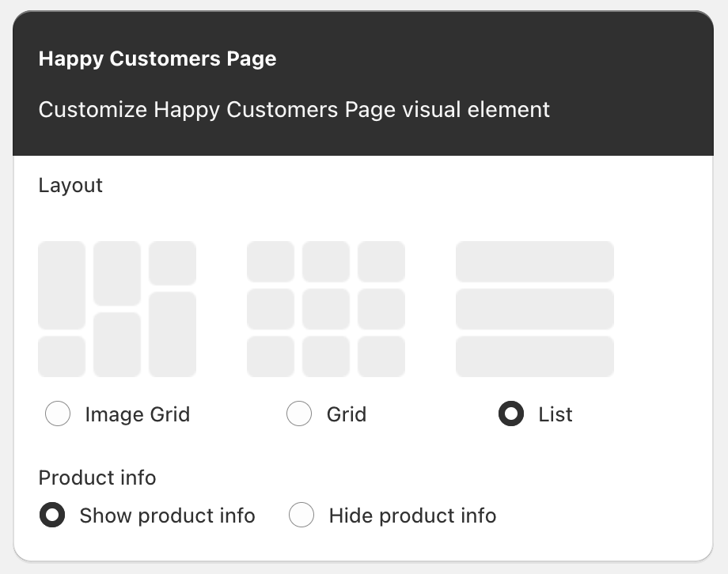Click the "Image Grid" option label
Screen dimensions: 728x574
pos(137,414)
